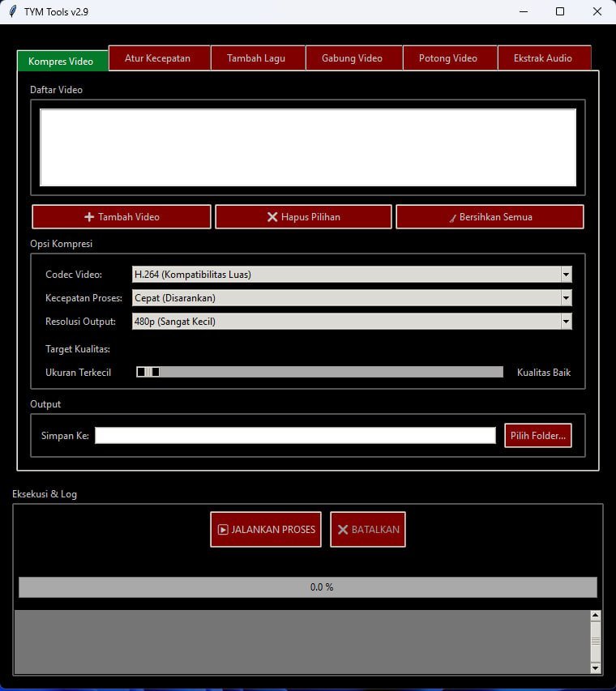
Task: Click the TYM Tools feather app icon
Action: click(x=12, y=11)
